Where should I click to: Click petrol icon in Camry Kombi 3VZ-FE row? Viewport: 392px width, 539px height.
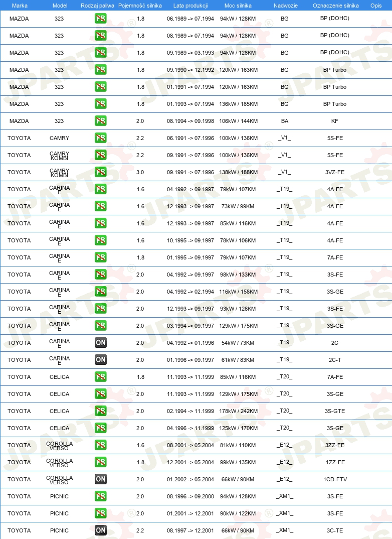coord(101,172)
